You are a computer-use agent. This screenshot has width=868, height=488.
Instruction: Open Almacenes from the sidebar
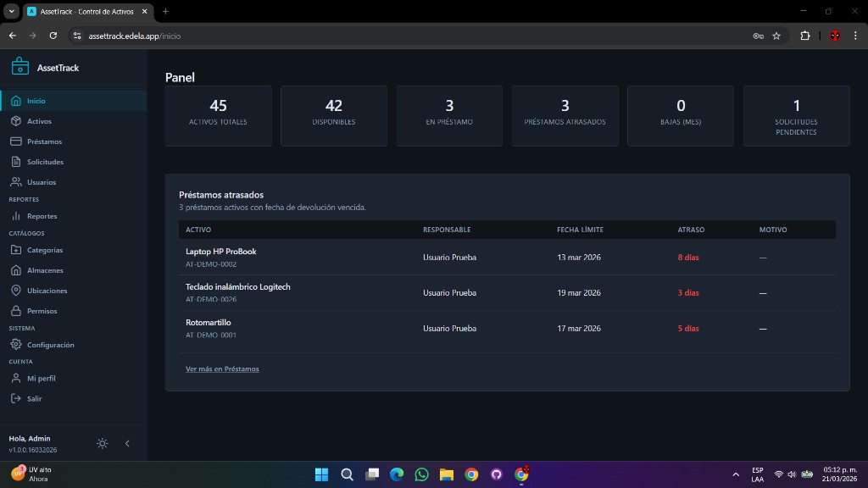pyautogui.click(x=44, y=270)
